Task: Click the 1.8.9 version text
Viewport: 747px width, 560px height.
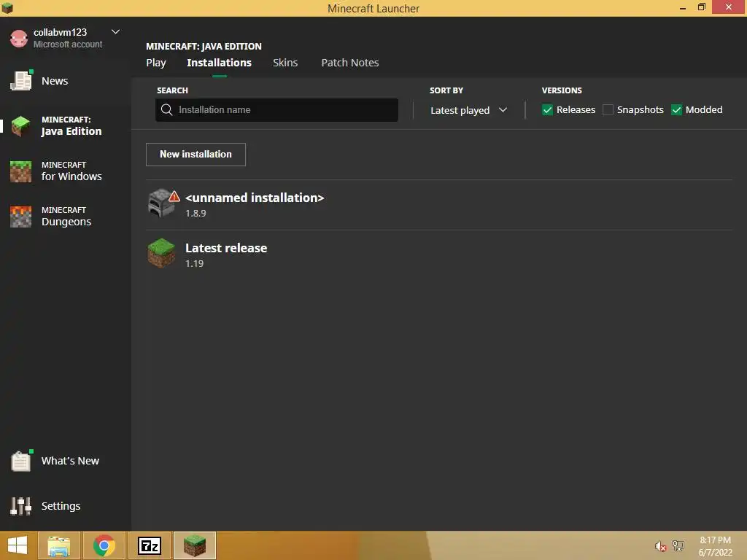Action: [196, 214]
